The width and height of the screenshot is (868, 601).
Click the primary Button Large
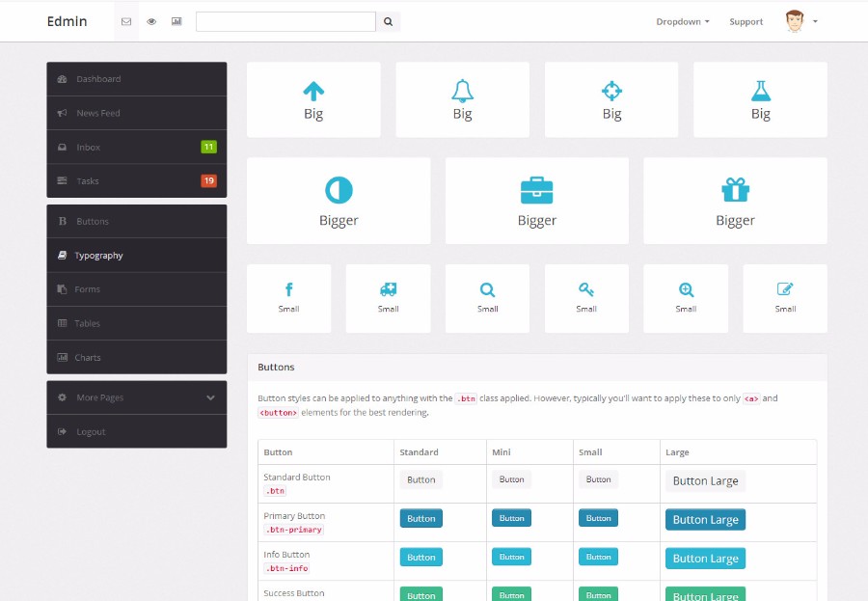pyautogui.click(x=705, y=520)
